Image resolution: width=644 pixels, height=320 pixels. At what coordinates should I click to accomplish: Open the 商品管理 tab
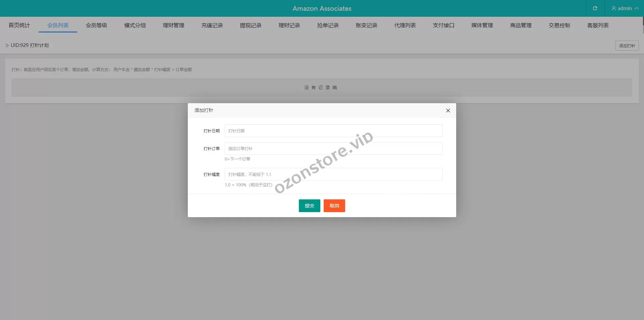point(521,25)
